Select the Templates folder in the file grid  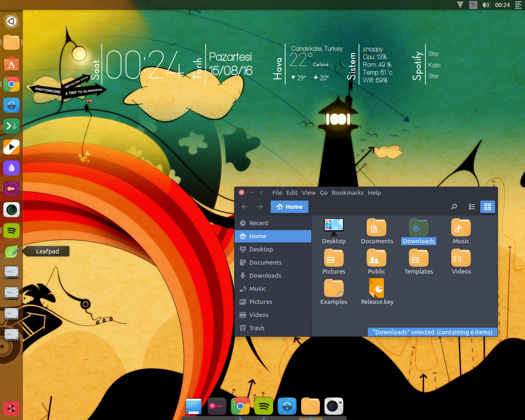pos(419,262)
